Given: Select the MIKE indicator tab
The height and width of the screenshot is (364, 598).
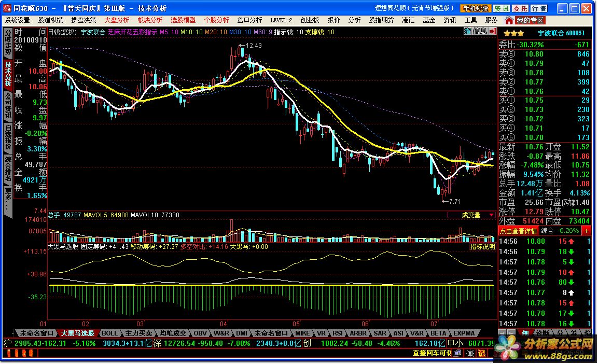Looking at the screenshot, I should [302, 333].
